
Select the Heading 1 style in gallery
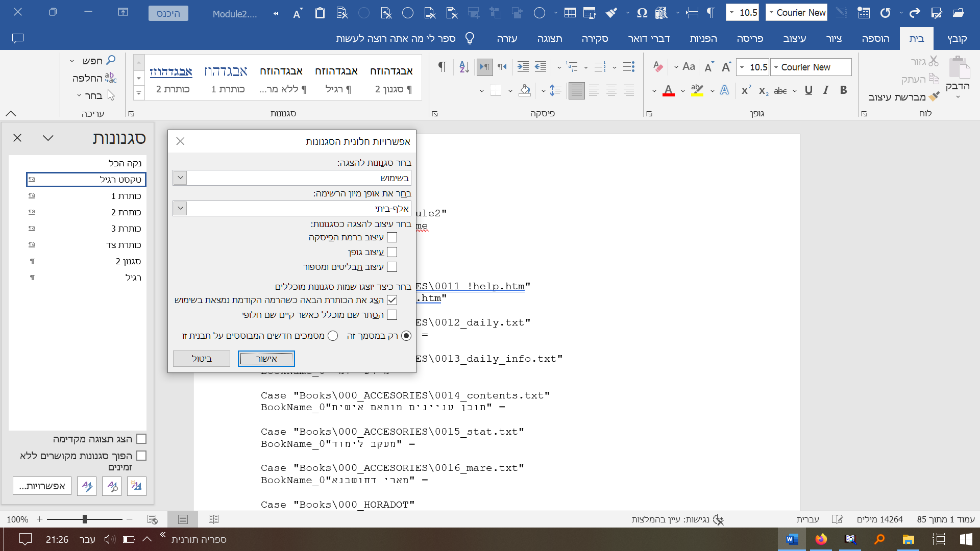click(226, 78)
